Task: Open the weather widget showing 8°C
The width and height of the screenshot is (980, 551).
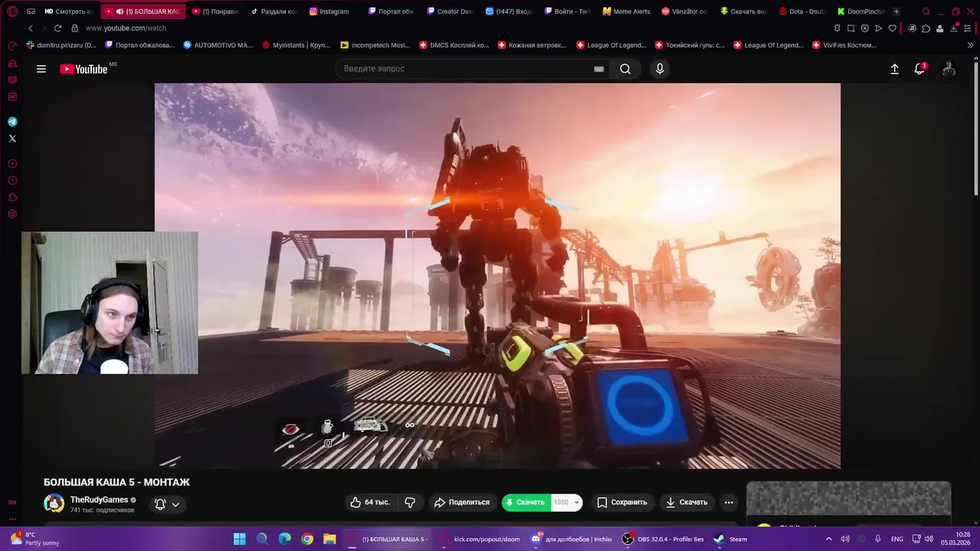Action: 34,539
